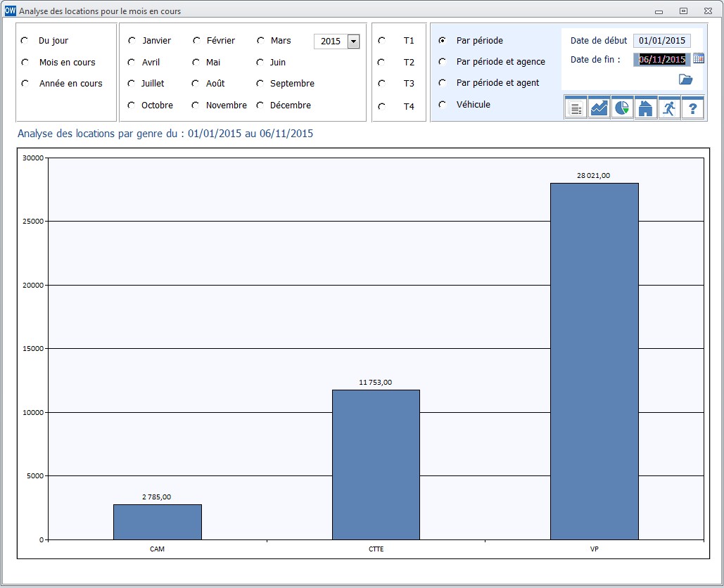Select the Du jour radio button
Viewport: 724px width, 588px height.
click(25, 41)
